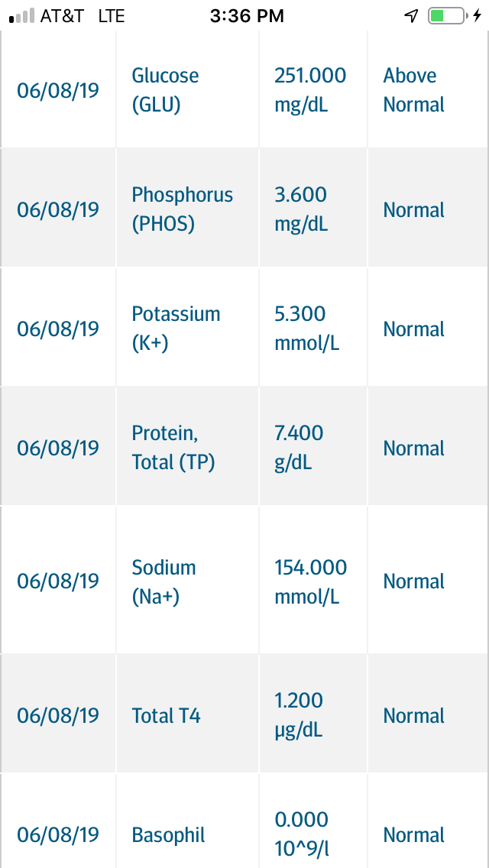Open the Phosphorus (PHOS) result row
This screenshot has height=868, width=489.
click(182, 209)
